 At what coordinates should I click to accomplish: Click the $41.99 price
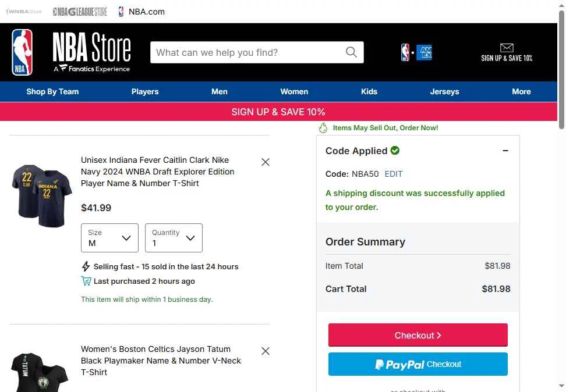click(96, 208)
